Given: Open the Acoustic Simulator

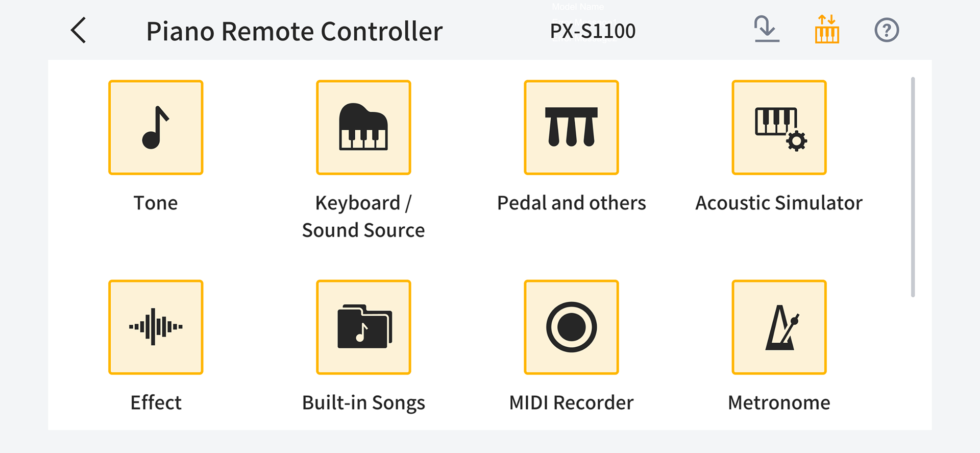Looking at the screenshot, I should click(778, 127).
